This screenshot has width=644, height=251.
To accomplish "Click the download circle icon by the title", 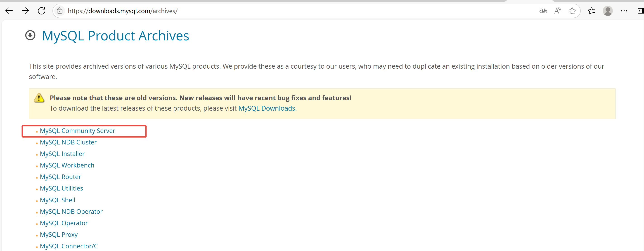I will pyautogui.click(x=30, y=35).
